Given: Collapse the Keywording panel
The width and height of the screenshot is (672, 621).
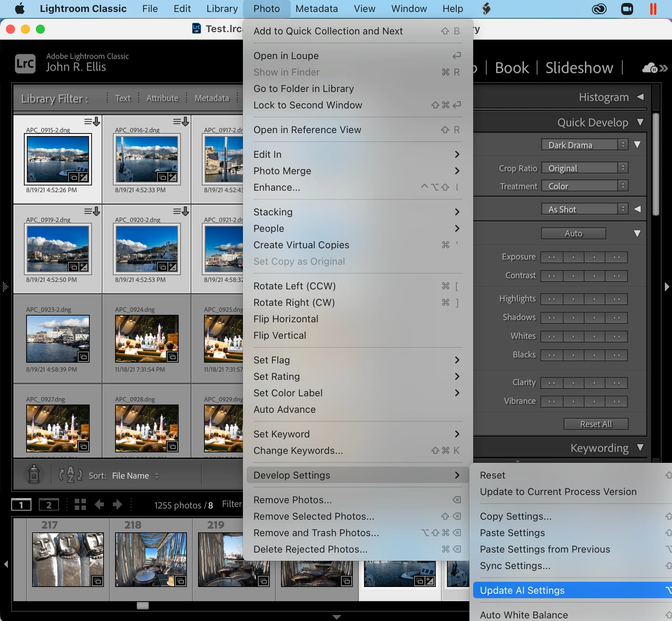Looking at the screenshot, I should 640,448.
